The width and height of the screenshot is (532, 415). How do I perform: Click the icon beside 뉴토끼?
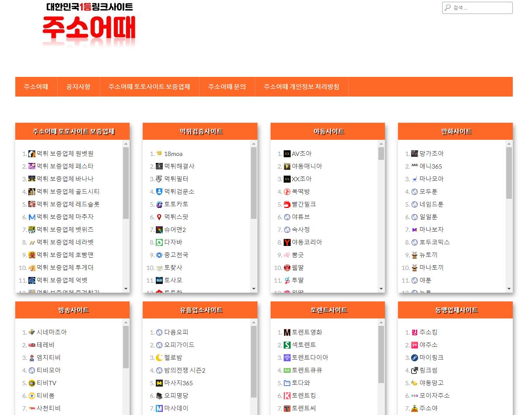pos(415,255)
